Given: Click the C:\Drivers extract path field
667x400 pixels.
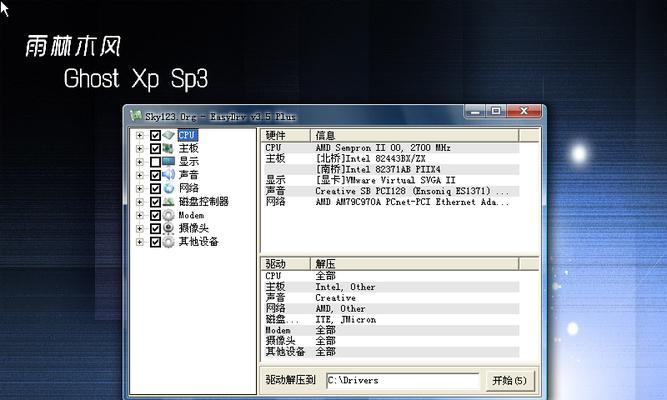Looking at the screenshot, I should pyautogui.click(x=402, y=380).
